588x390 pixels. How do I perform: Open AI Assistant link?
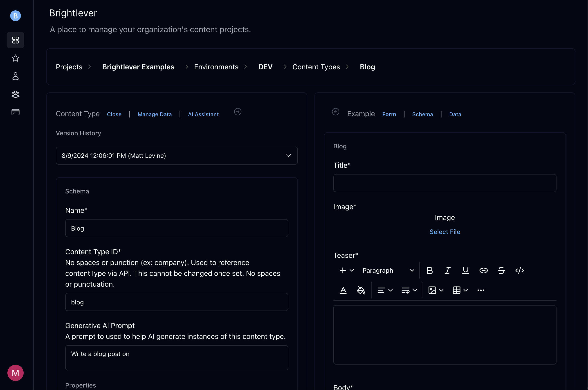203,114
